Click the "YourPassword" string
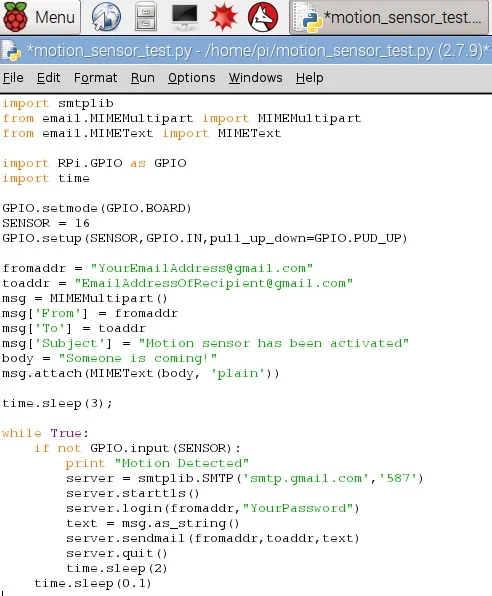Image resolution: width=492 pixels, height=596 pixels. 298,509
